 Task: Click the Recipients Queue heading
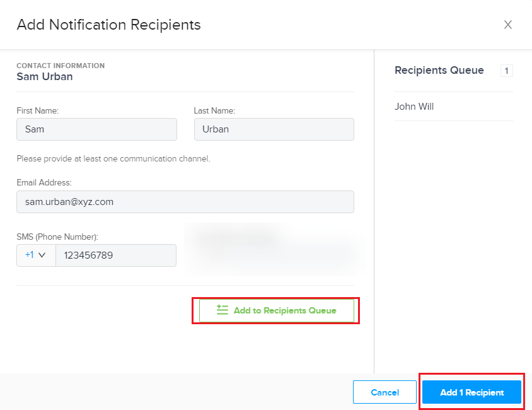(439, 70)
